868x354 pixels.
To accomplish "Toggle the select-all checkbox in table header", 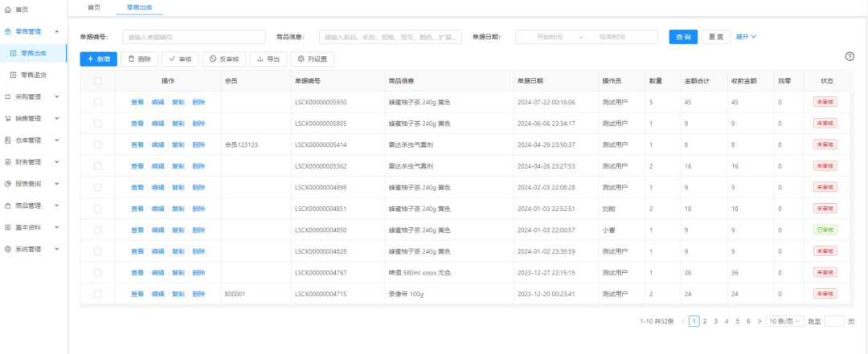I will [x=97, y=80].
